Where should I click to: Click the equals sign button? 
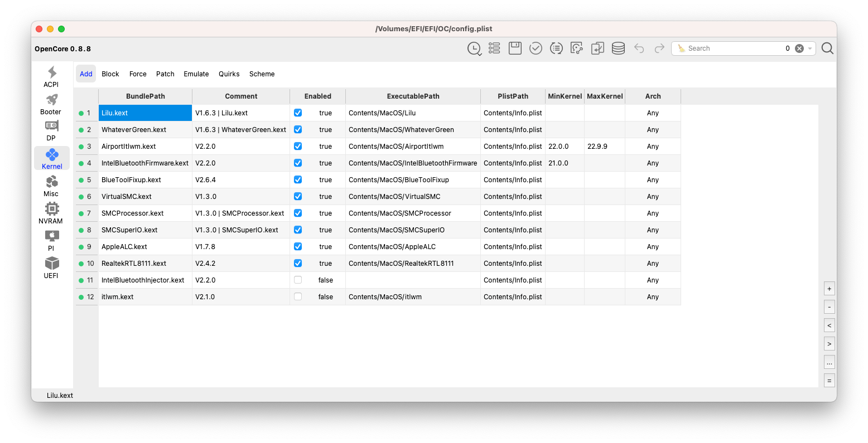click(830, 381)
